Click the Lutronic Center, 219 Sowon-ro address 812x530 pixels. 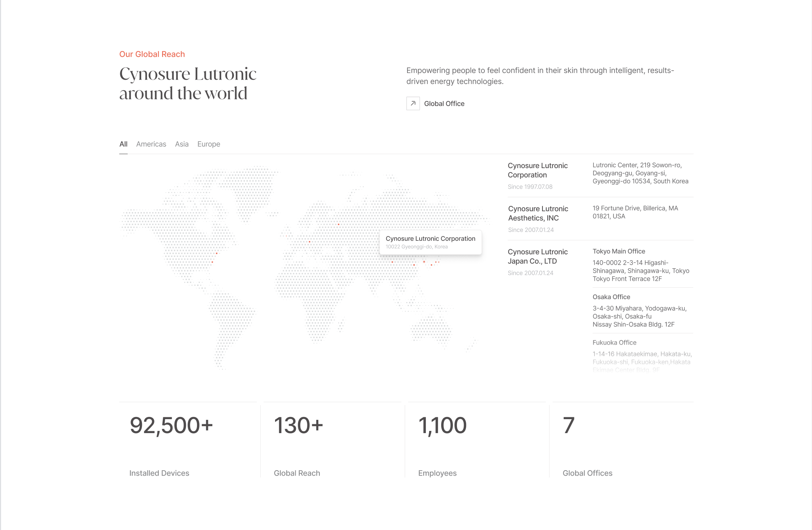(x=640, y=173)
